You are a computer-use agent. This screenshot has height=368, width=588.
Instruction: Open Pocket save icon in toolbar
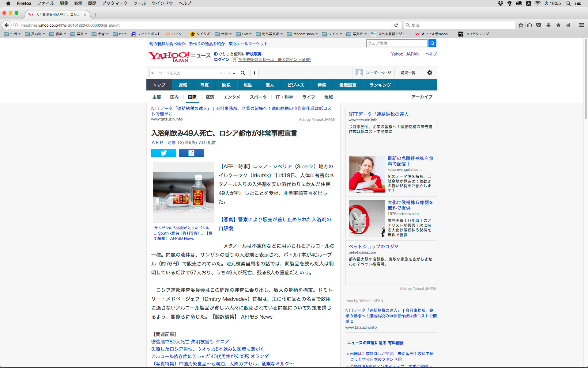pyautogui.click(x=539, y=25)
